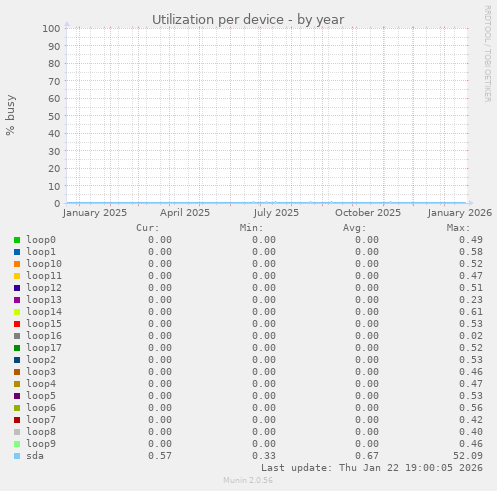
Task: Click the % busy axis label
Action: [10, 115]
